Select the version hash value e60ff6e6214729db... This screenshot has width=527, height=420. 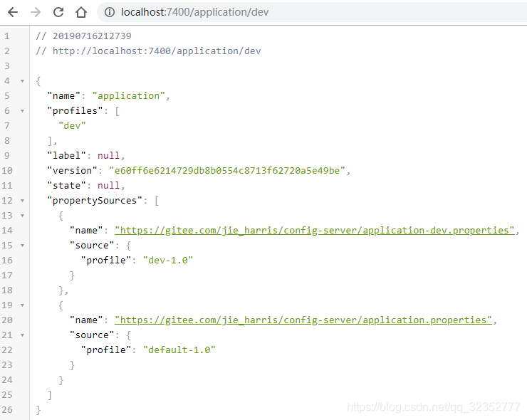point(227,171)
